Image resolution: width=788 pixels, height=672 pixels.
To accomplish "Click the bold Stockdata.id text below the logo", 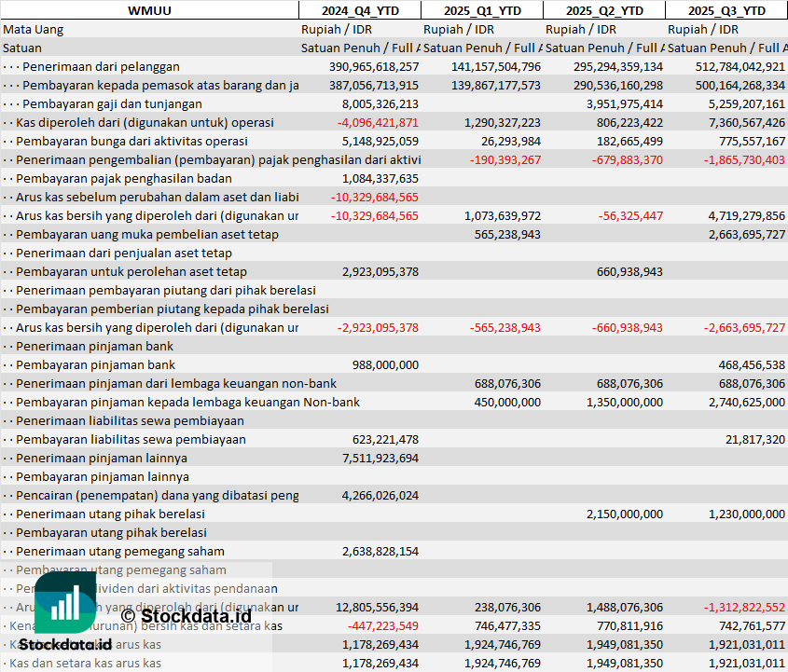I will pos(65,644).
